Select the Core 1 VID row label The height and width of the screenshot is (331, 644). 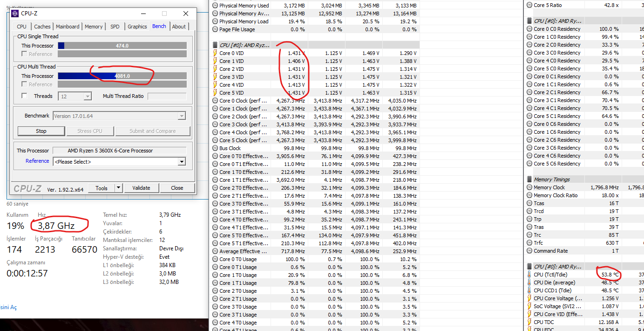(x=231, y=61)
